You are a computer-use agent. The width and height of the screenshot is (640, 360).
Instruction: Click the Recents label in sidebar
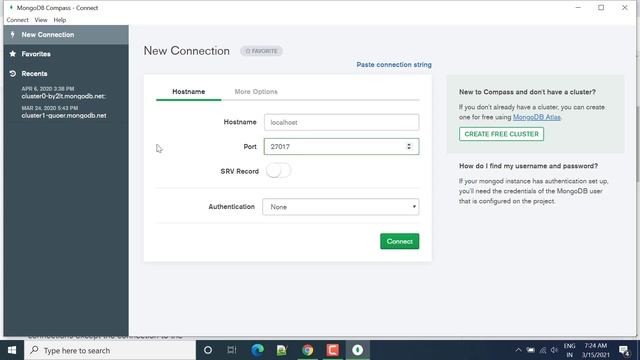pyautogui.click(x=34, y=73)
